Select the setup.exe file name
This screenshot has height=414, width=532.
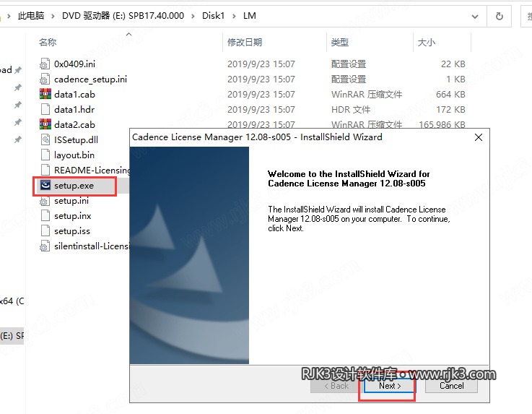(74, 186)
